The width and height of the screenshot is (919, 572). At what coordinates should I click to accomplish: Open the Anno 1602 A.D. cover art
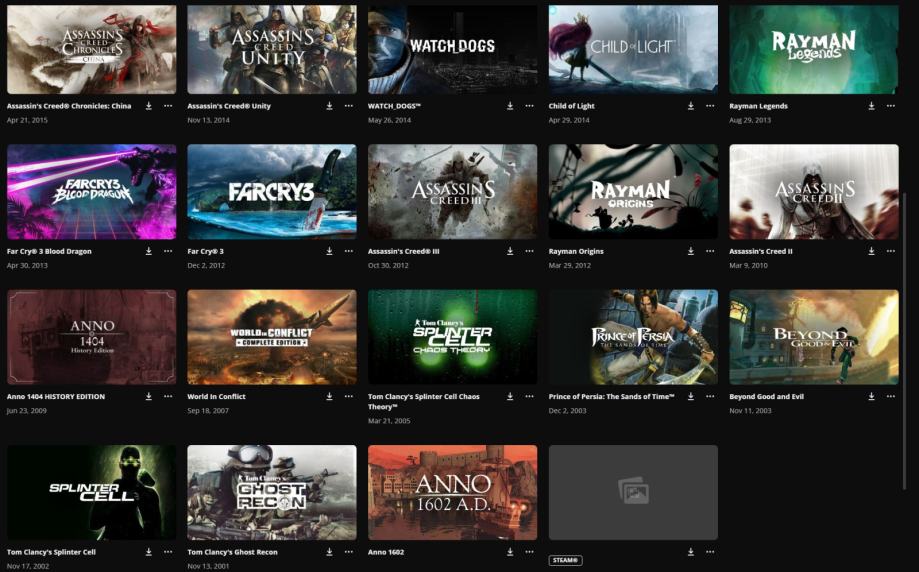pos(452,492)
